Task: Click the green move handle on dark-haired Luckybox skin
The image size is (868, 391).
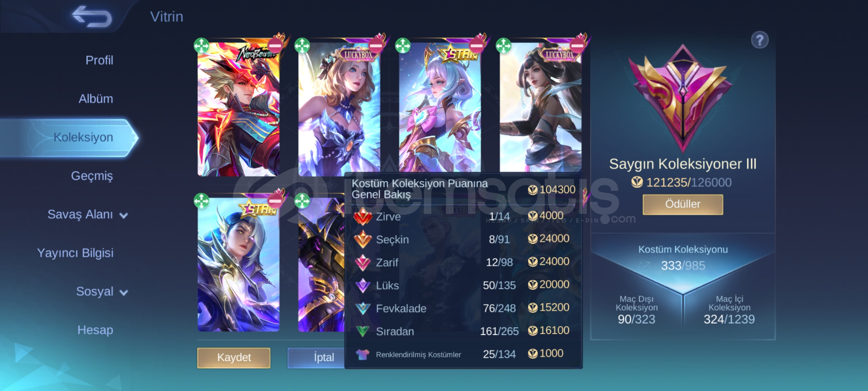Action: tap(503, 46)
